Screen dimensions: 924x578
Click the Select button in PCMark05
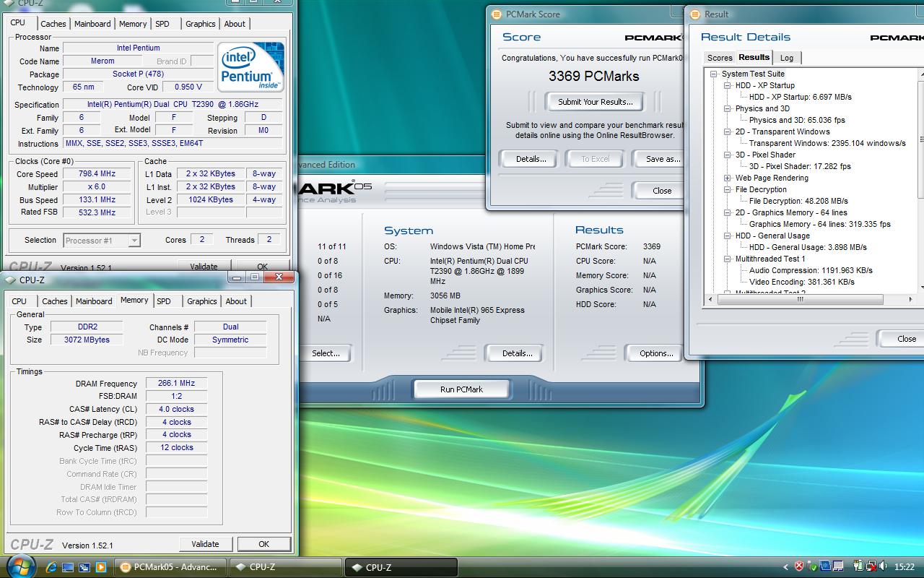[x=326, y=353]
